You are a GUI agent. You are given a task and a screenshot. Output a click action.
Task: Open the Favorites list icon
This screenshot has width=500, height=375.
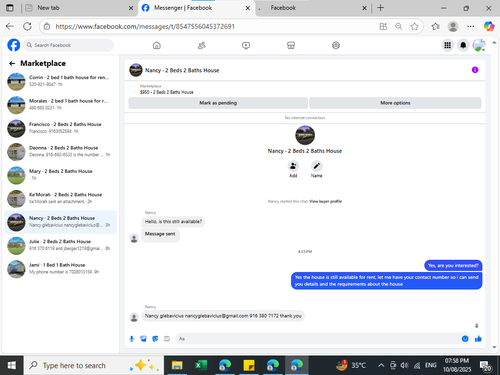[435, 26]
